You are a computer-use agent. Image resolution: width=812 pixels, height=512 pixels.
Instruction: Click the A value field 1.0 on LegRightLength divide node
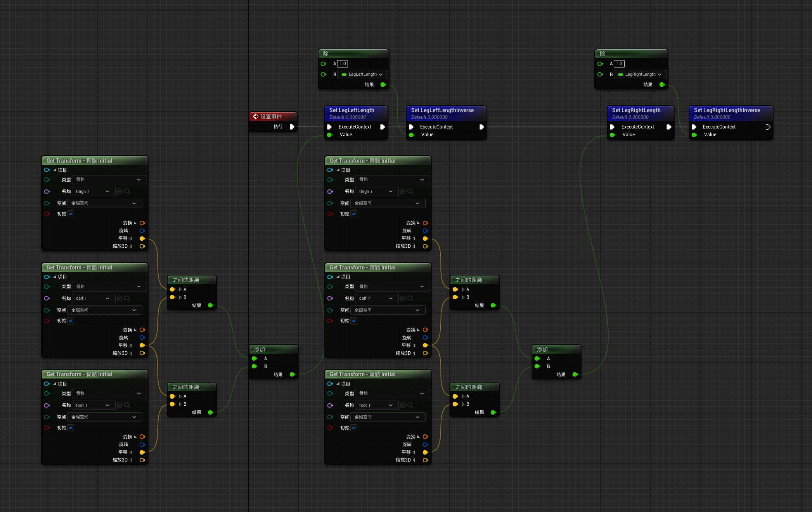(619, 64)
